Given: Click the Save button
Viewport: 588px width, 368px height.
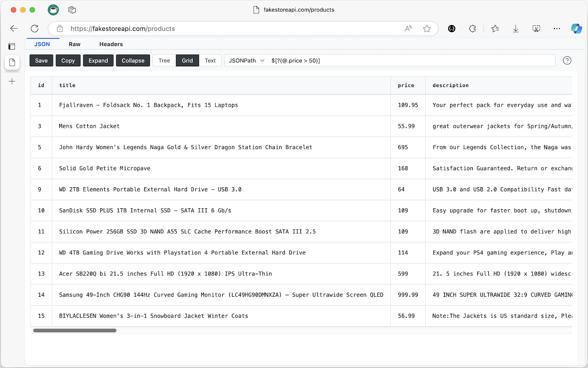Looking at the screenshot, I should coord(41,60).
